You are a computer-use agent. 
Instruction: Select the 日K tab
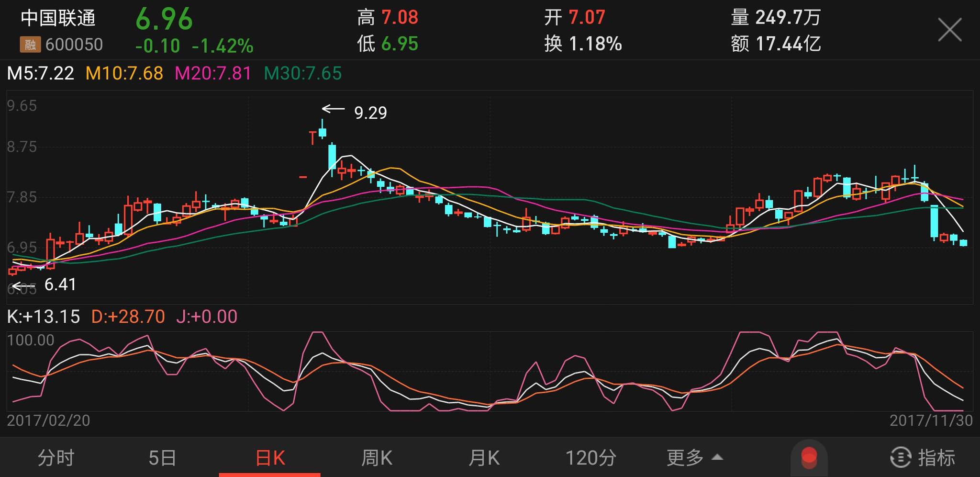click(x=270, y=458)
